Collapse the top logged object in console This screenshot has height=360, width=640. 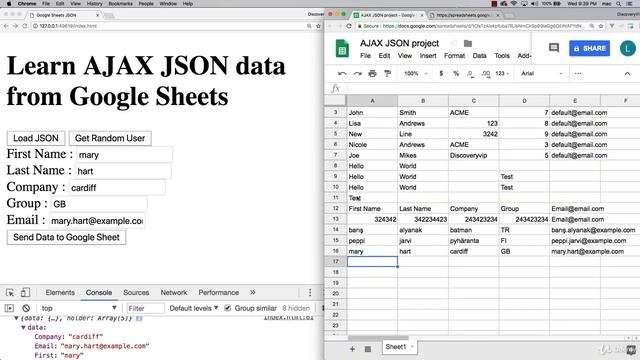pyautogui.click(x=16, y=318)
